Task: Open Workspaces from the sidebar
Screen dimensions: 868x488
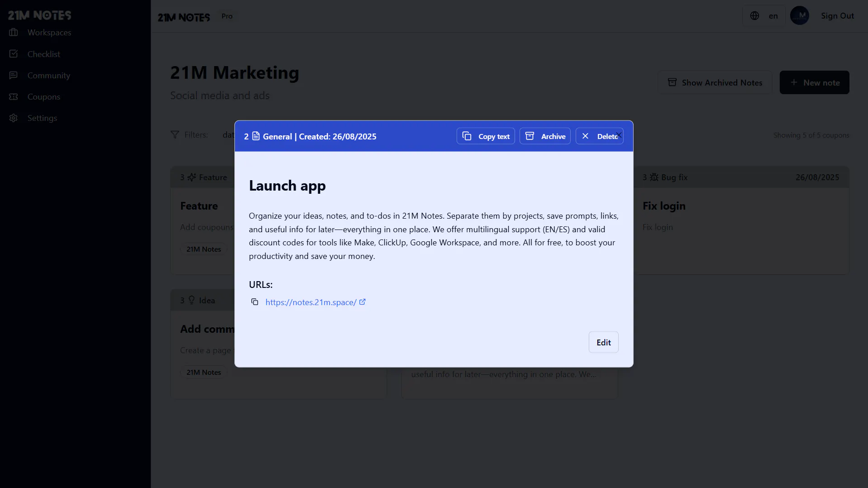Action: pyautogui.click(x=49, y=33)
